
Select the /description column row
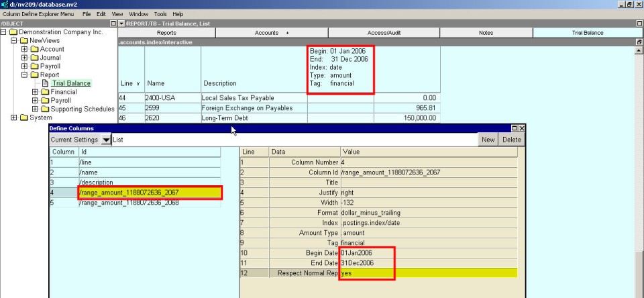point(134,182)
